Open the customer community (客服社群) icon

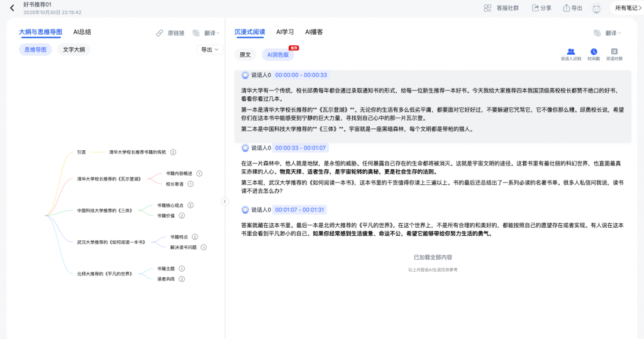click(487, 8)
